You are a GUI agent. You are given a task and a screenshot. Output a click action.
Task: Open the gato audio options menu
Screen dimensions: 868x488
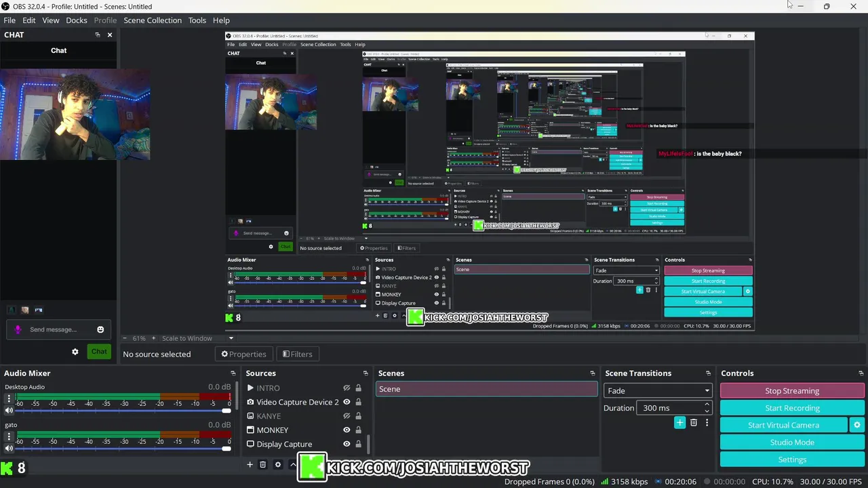9,437
